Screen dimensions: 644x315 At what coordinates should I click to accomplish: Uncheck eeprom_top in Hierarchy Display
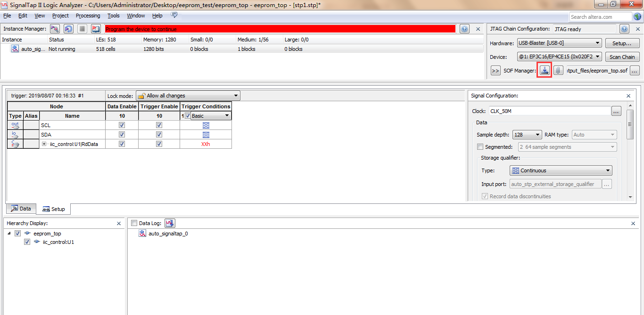click(18, 233)
